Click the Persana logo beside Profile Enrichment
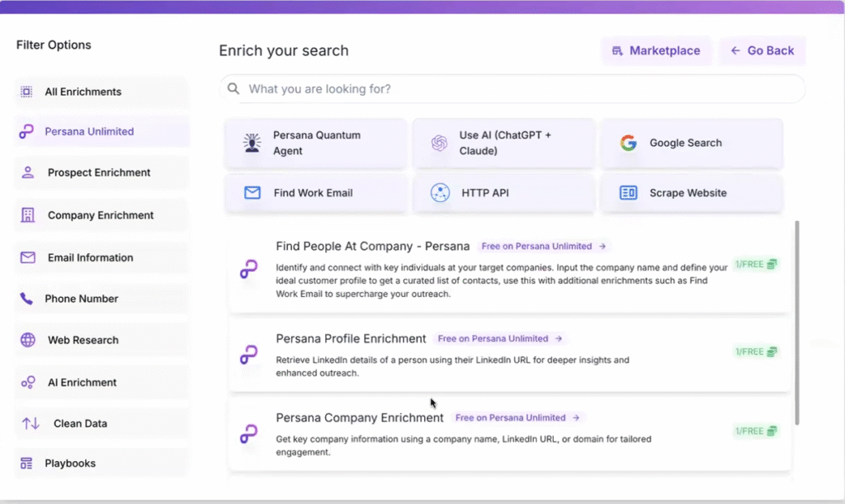The image size is (845, 504). 248,355
